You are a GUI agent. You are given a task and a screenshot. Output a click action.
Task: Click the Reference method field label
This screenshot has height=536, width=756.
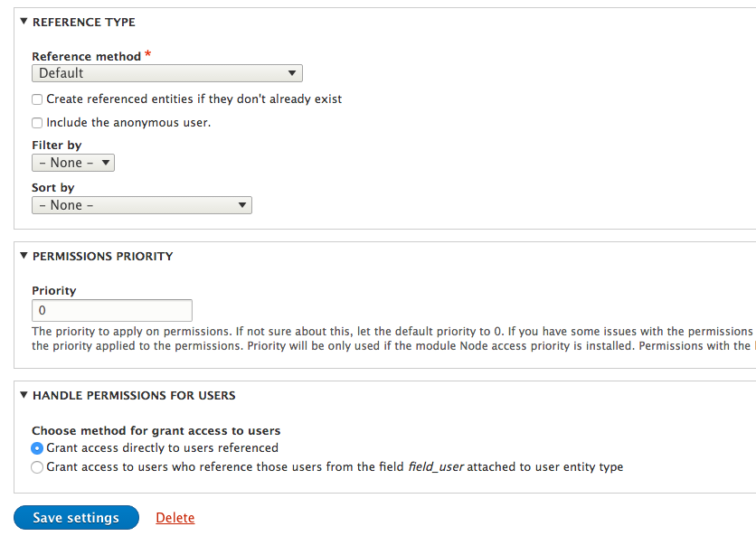click(x=86, y=56)
